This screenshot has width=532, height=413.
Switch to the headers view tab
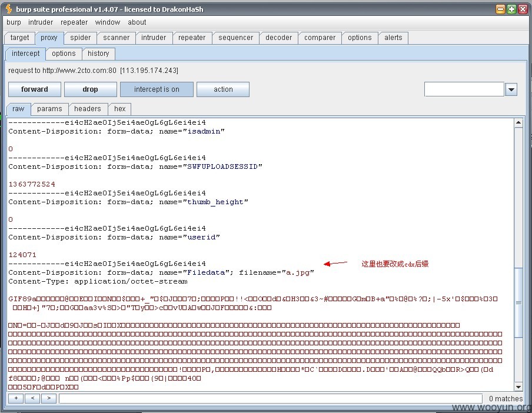coord(88,109)
